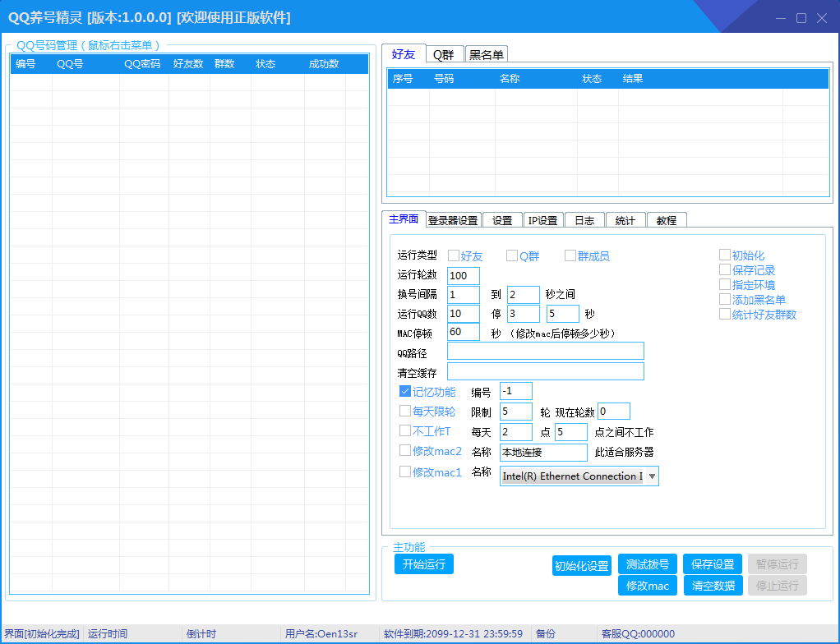Click the 备份 status bar entry
Screen dimensions: 840x644
click(546, 634)
